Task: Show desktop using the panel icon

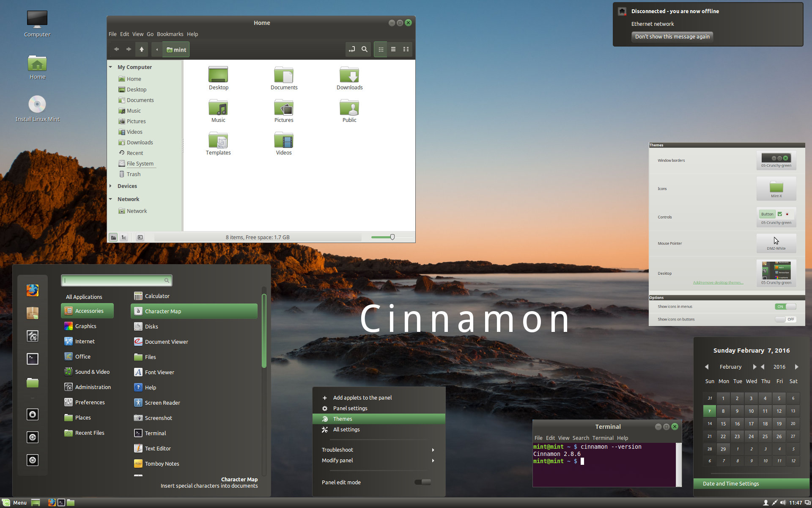Action: (x=36, y=502)
